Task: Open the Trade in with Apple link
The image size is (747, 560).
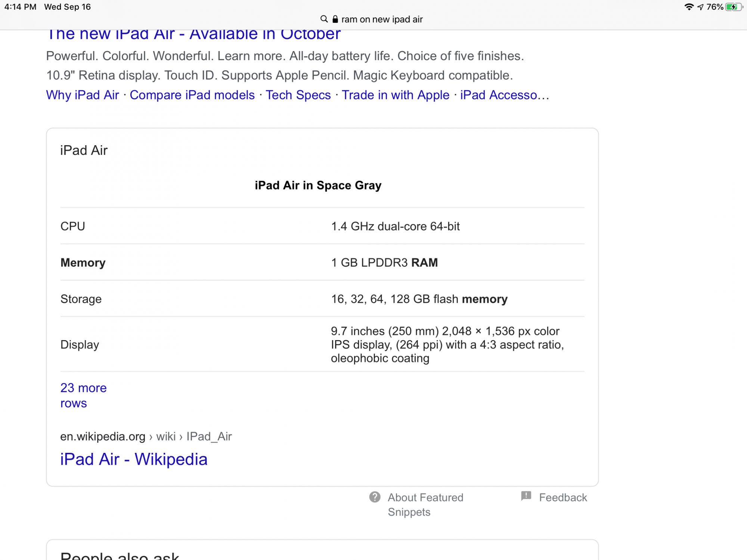Action: pyautogui.click(x=396, y=95)
